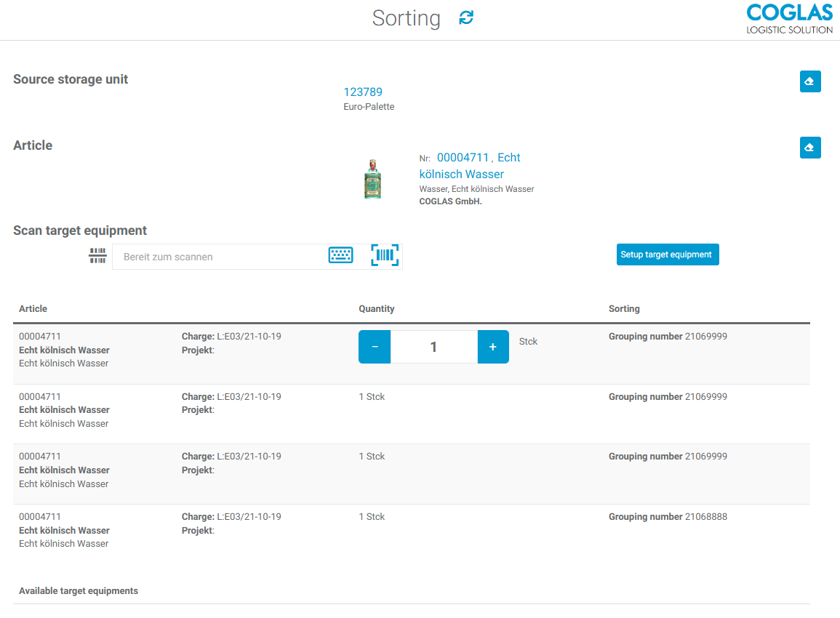Click the quantity value field showing 1
This screenshot has height=618, width=840.
click(x=434, y=347)
